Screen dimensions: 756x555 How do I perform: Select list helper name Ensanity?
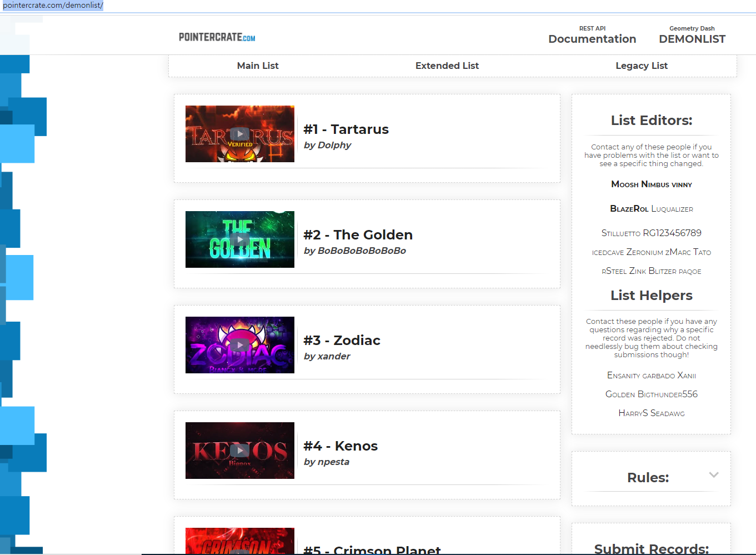coord(624,376)
